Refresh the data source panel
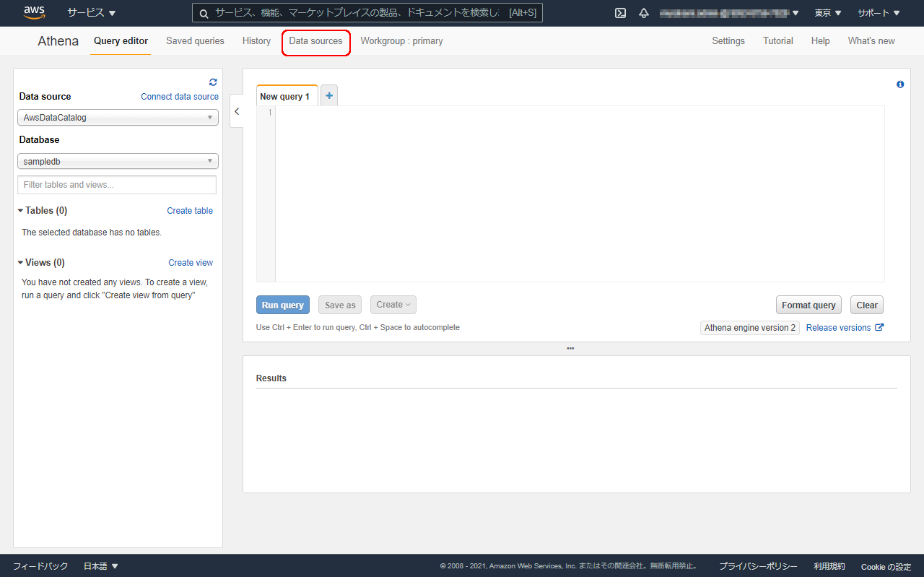This screenshot has height=577, width=924. click(213, 82)
